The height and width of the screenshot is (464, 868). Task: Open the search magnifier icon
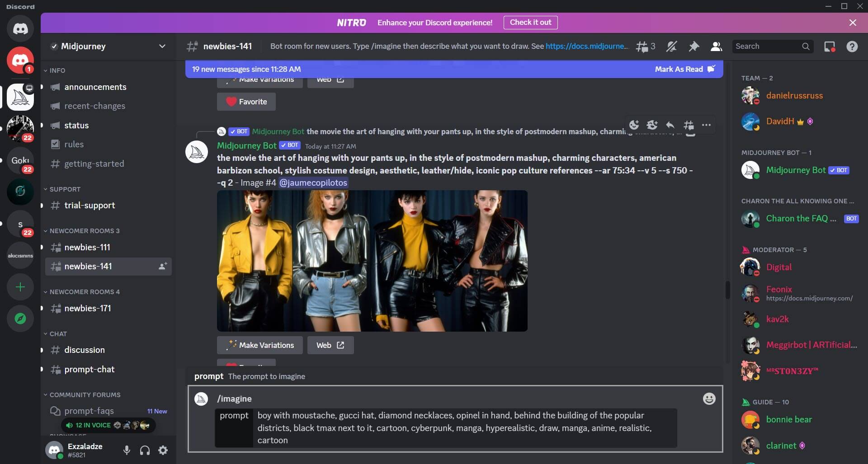click(806, 46)
